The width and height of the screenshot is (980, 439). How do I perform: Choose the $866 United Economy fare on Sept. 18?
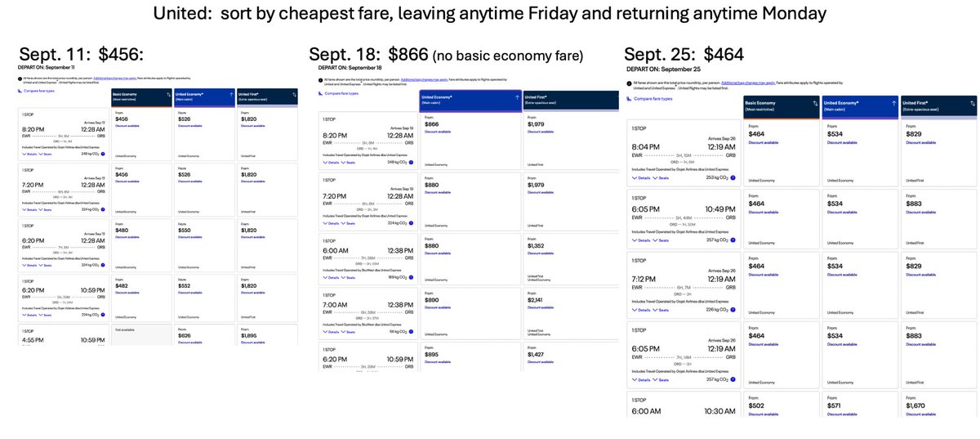pyautogui.click(x=470, y=141)
